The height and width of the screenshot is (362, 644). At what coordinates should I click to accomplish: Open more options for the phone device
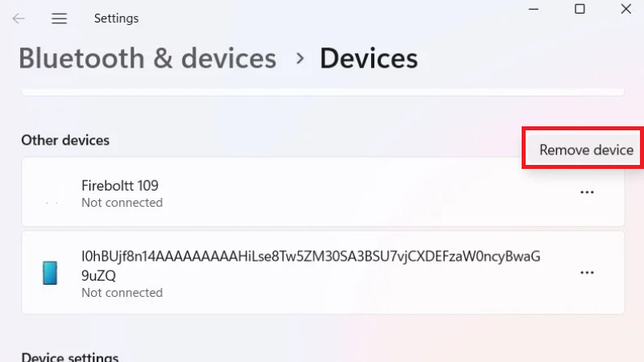587,273
